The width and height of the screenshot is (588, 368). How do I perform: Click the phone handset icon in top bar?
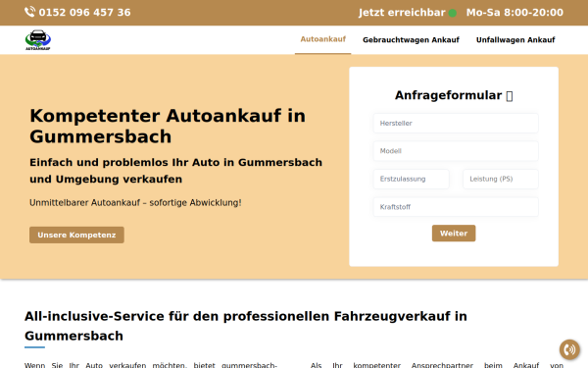[x=29, y=12]
